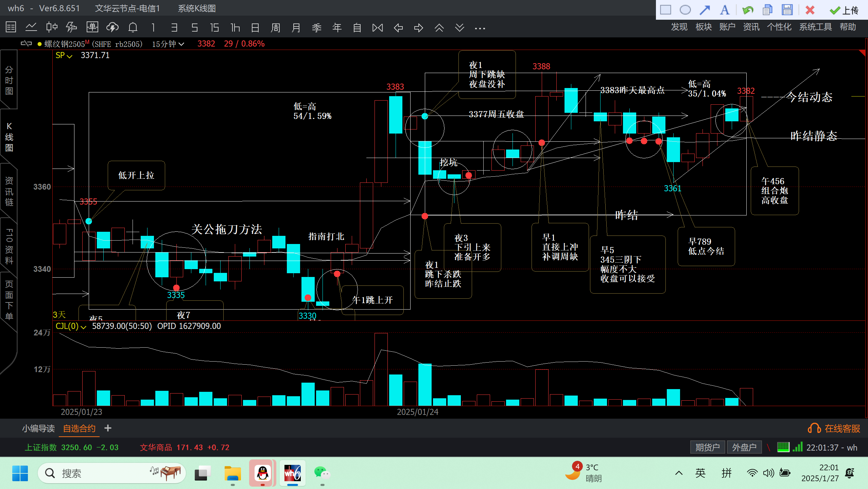Open the SP indicator dropdown

point(64,56)
